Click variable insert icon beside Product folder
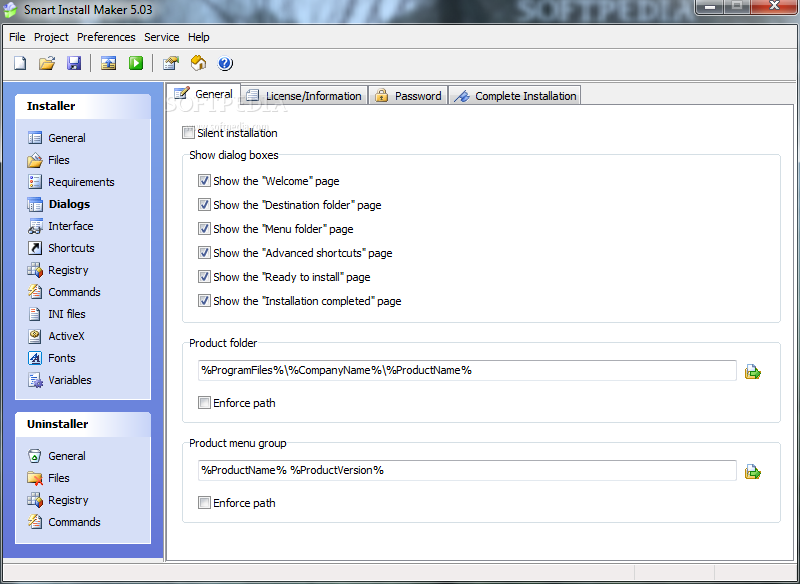Viewport: 800px width, 584px height. pyautogui.click(x=753, y=372)
